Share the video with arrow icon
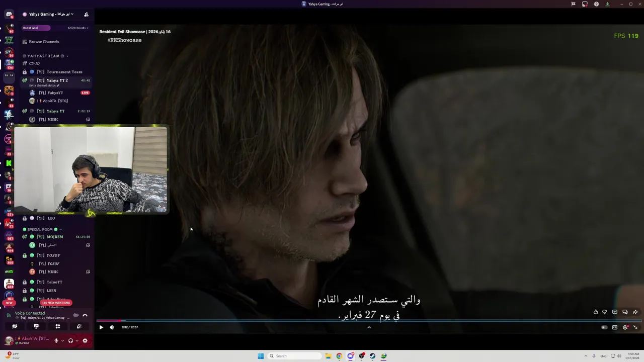644x362 pixels. [x=635, y=312]
